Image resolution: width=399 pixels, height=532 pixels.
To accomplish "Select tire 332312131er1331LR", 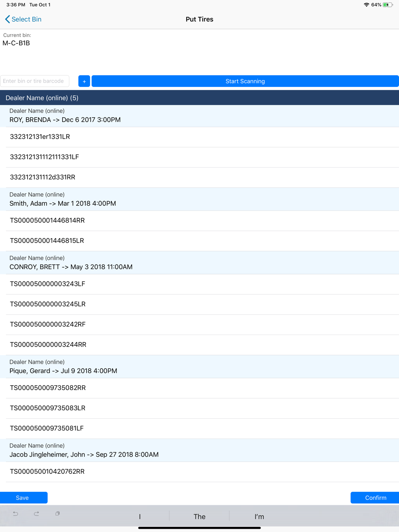I will click(x=199, y=137).
